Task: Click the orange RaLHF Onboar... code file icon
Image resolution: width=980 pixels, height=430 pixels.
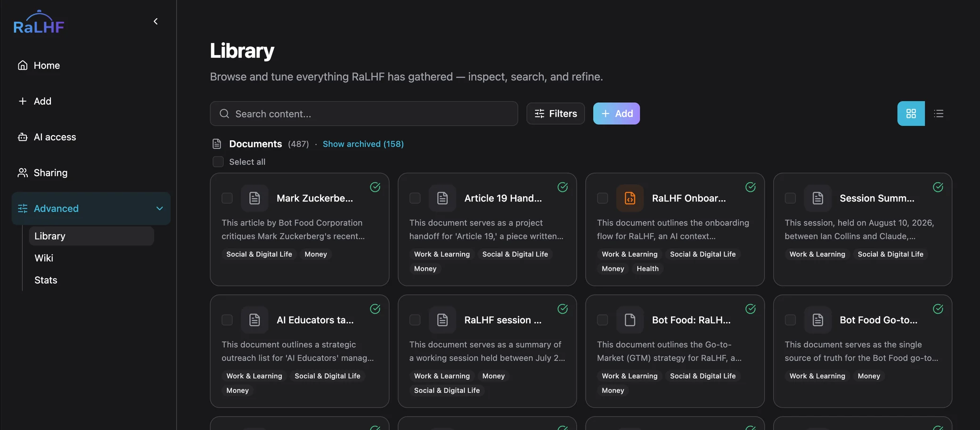Action: click(630, 198)
